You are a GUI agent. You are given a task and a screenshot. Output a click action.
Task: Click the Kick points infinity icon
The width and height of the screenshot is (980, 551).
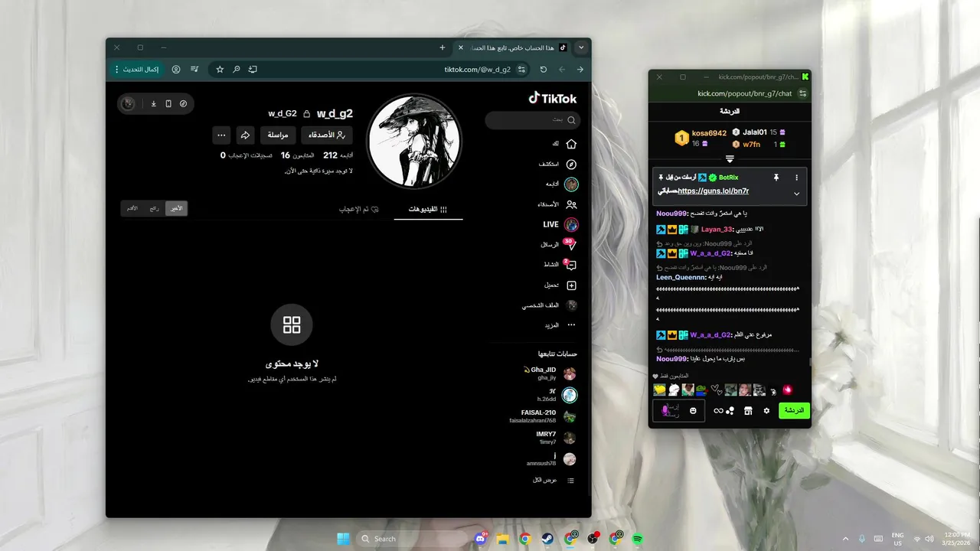(718, 411)
